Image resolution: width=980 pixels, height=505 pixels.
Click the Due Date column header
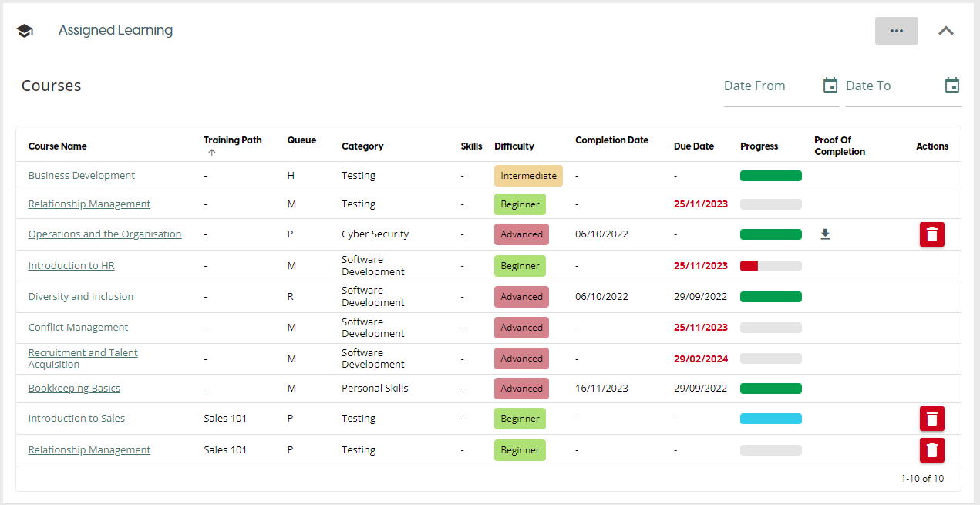[x=693, y=146]
